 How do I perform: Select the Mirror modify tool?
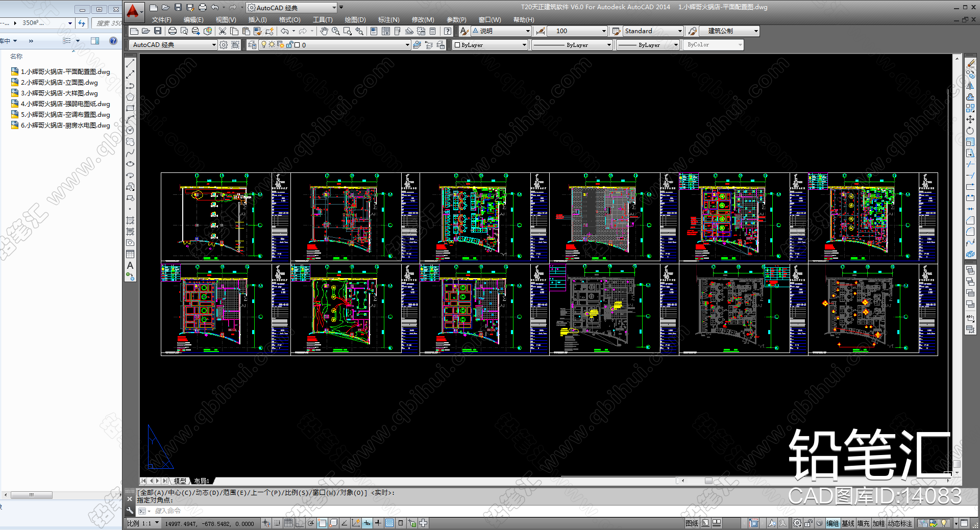tap(970, 86)
